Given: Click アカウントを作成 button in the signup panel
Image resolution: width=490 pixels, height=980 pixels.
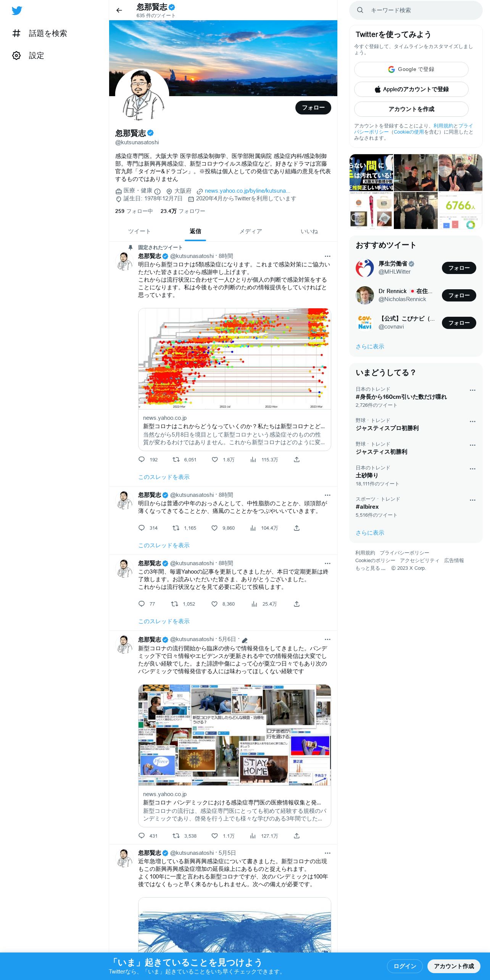Looking at the screenshot, I should click(x=411, y=109).
